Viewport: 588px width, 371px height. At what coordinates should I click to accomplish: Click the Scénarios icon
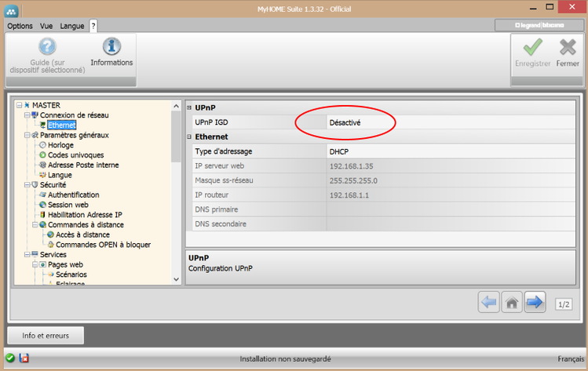tap(50, 275)
